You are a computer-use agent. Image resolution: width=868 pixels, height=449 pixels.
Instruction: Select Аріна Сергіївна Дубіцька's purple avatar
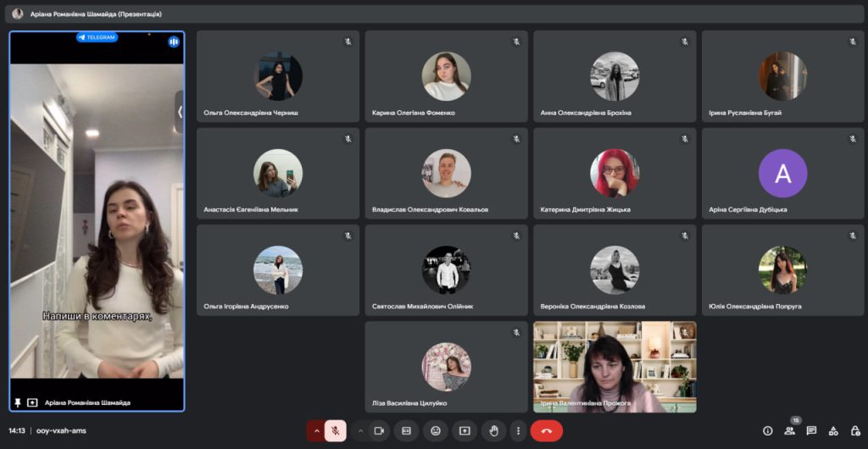click(782, 173)
